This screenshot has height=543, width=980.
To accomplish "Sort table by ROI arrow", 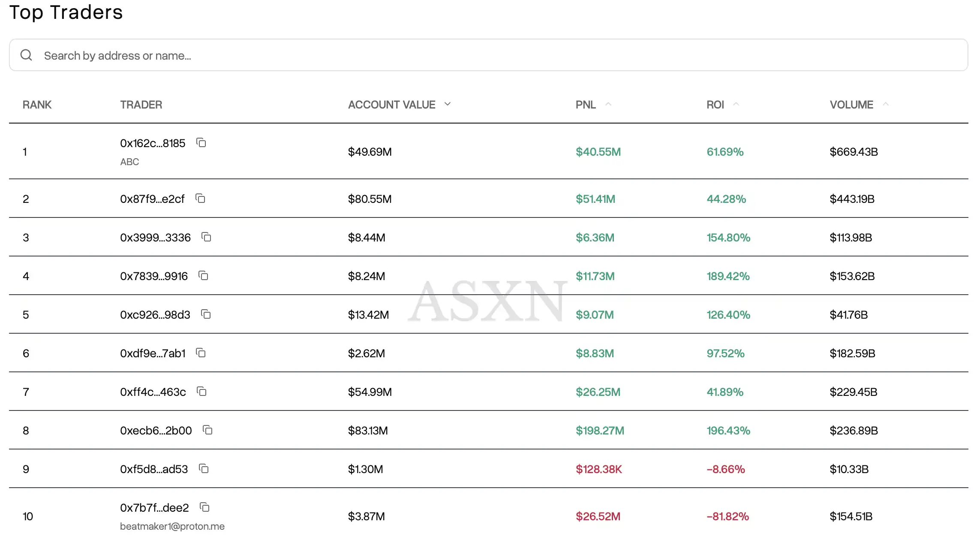I will [736, 104].
